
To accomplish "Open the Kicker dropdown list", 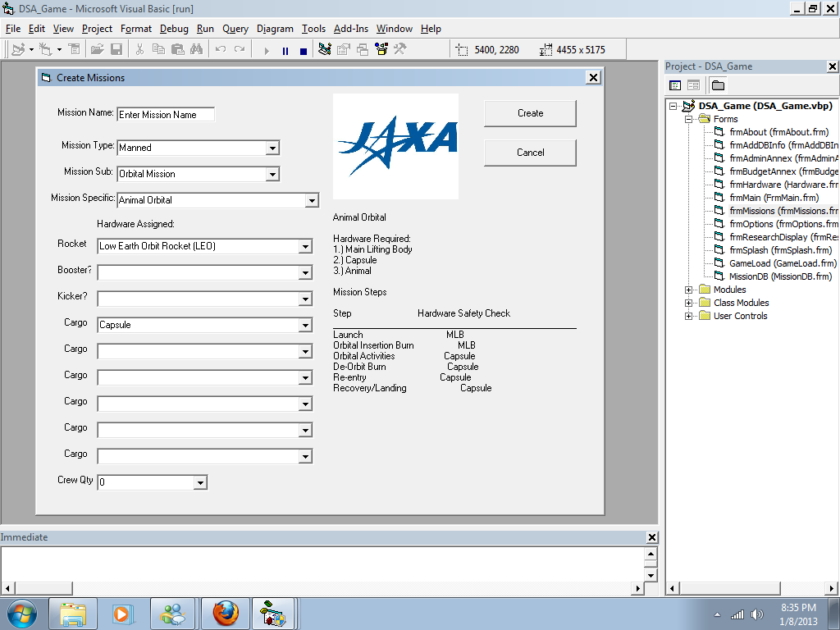I will click(x=305, y=299).
